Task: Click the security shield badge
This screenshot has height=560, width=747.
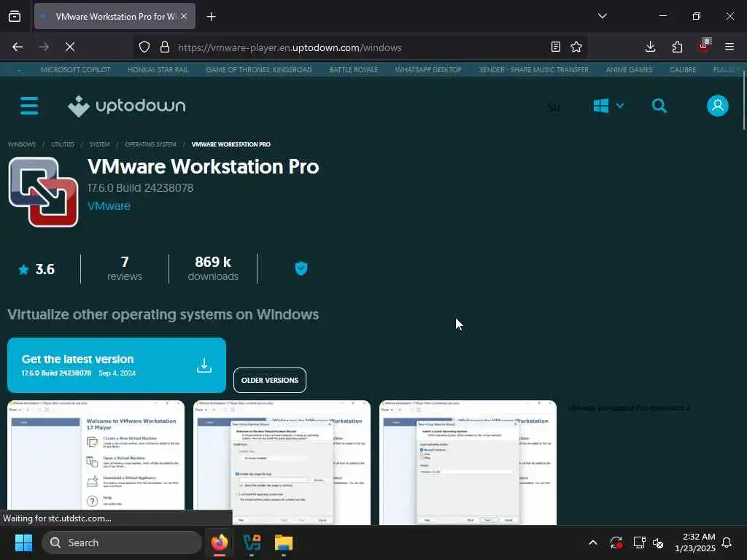Action: (x=301, y=268)
